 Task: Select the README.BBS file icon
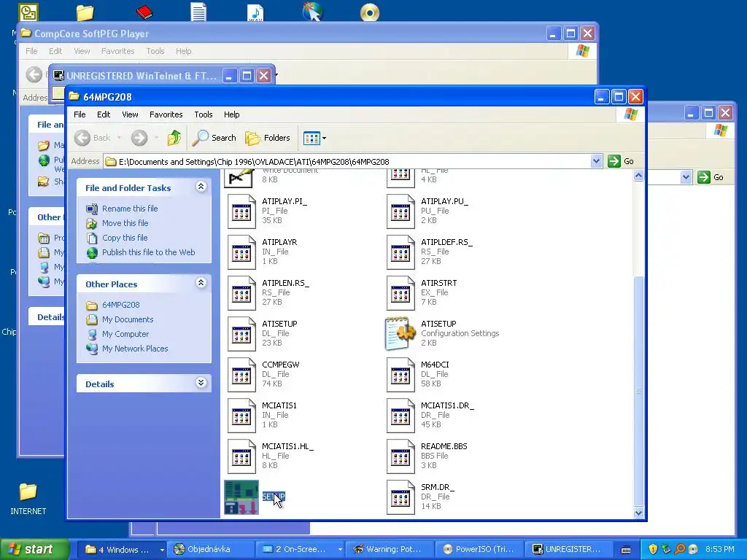pos(400,456)
